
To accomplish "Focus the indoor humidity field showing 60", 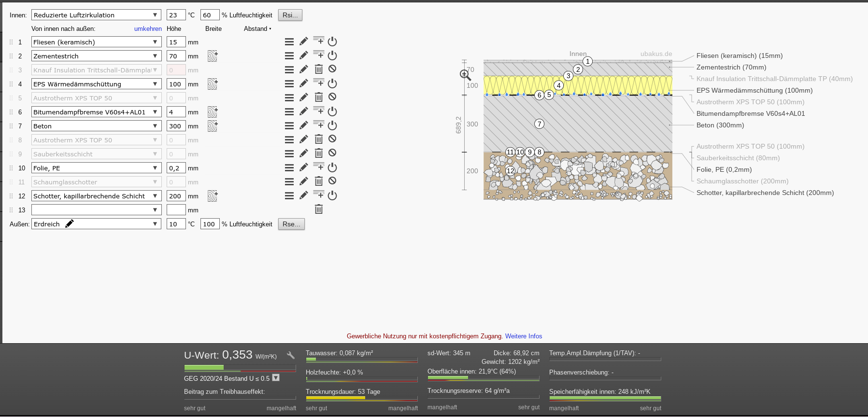I will pyautogui.click(x=210, y=15).
